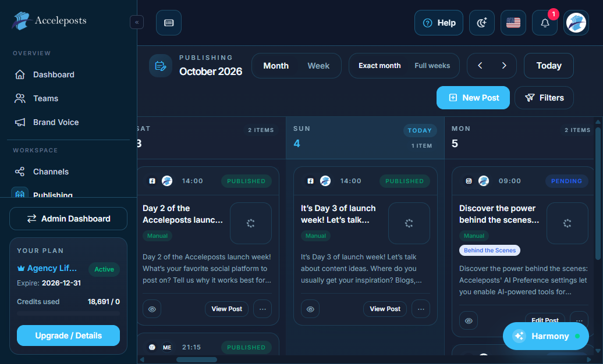Screen dimensions: 603x364
Task: Create a New Post
Action: point(473,98)
